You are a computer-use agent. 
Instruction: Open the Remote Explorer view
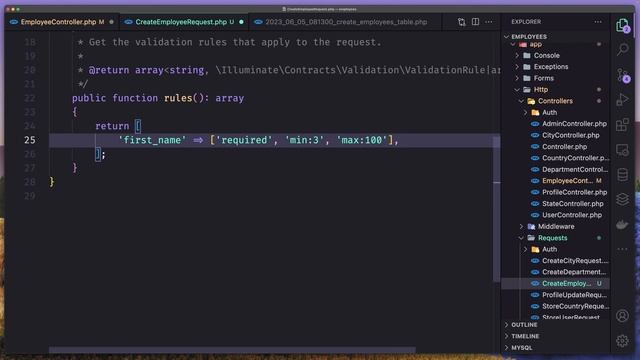click(622, 150)
